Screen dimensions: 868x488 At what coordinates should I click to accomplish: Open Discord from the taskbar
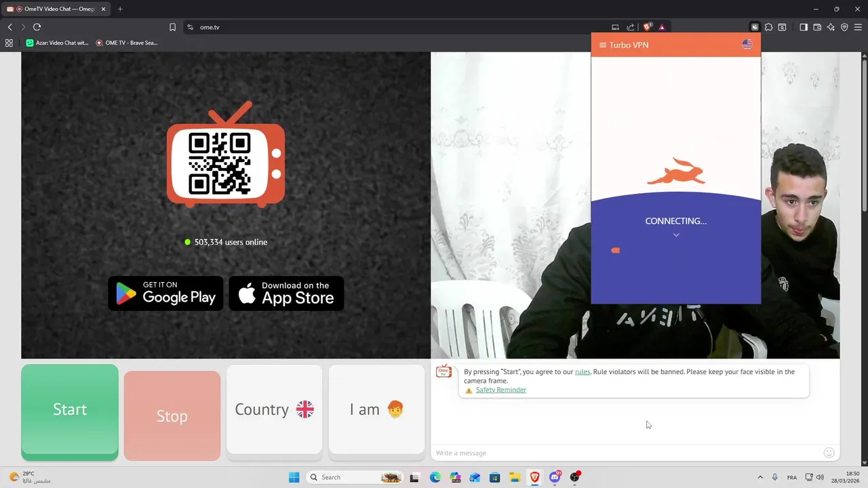coord(555,477)
